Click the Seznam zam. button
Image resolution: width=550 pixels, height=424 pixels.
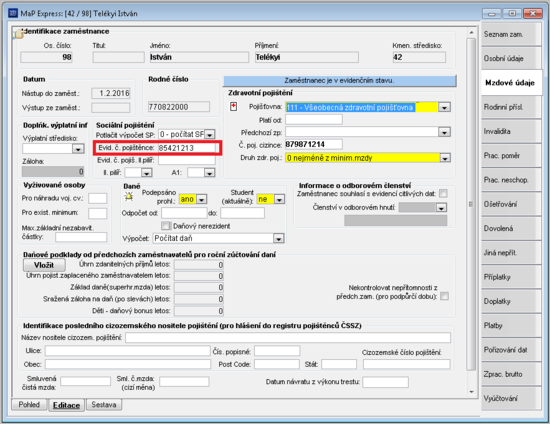pyautogui.click(x=511, y=34)
